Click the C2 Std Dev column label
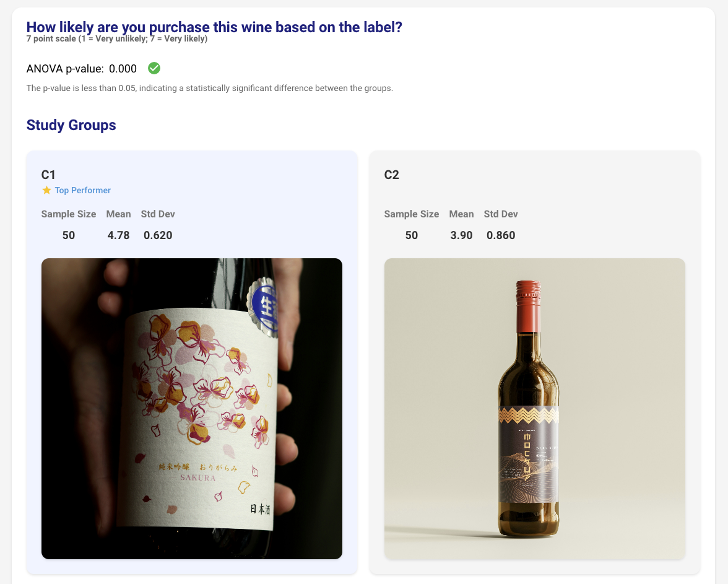The image size is (728, 584). (501, 214)
